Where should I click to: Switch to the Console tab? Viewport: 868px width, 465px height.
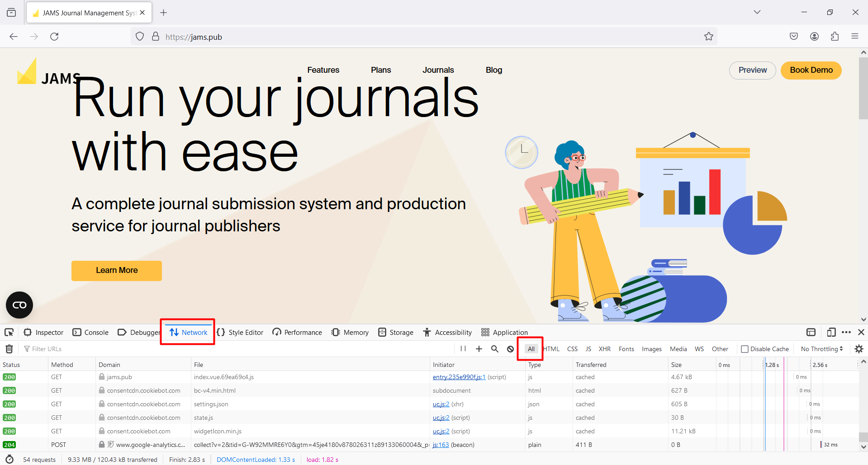click(x=91, y=333)
